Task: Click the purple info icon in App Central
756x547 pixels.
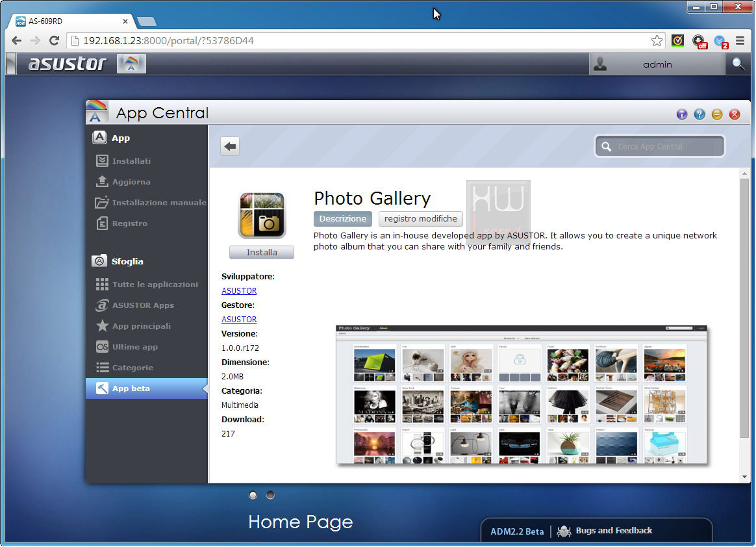Action: pos(682,114)
